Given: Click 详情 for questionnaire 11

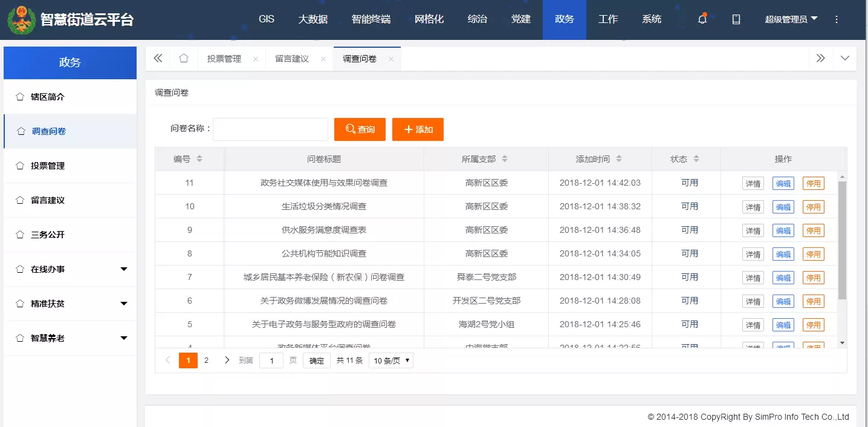Looking at the screenshot, I should (x=753, y=183).
